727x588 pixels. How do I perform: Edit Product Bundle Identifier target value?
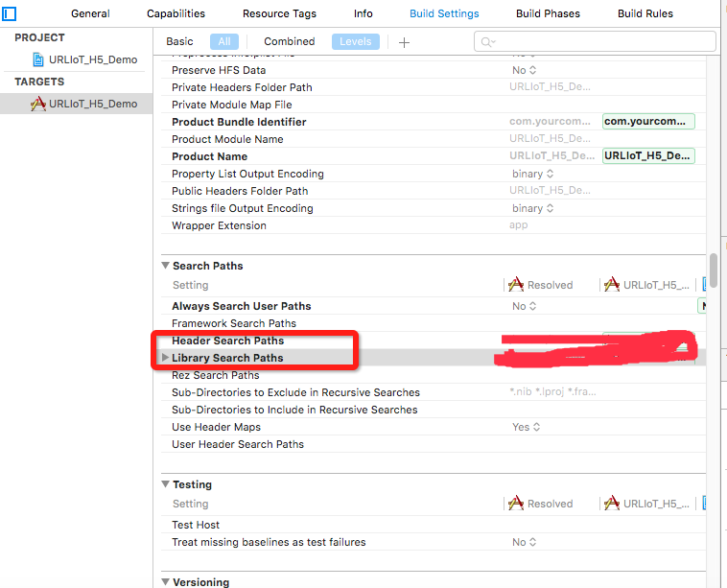648,122
